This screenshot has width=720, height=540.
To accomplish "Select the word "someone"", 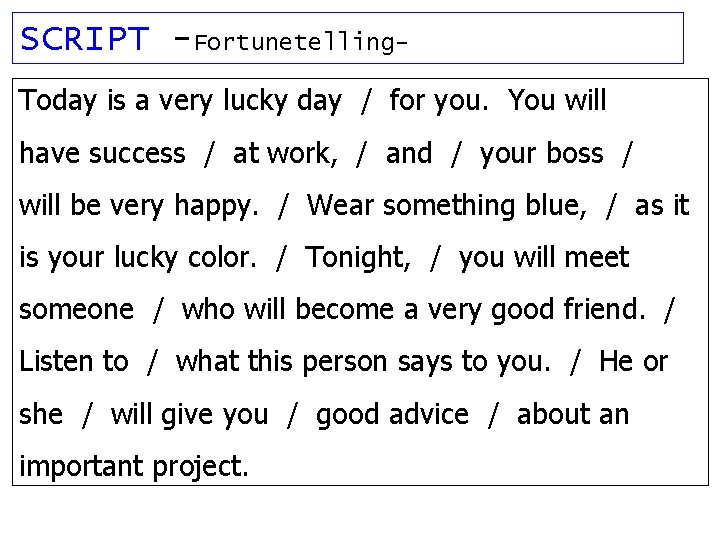I will [76, 310].
